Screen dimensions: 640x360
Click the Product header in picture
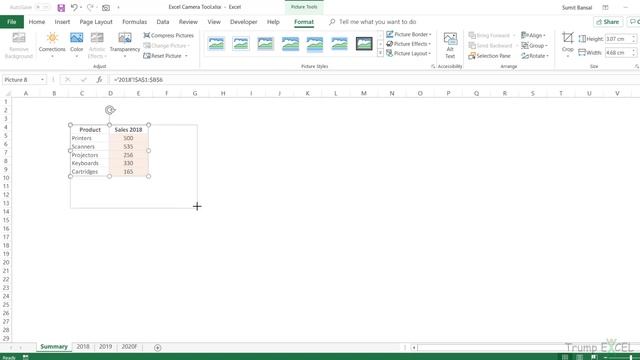point(90,130)
